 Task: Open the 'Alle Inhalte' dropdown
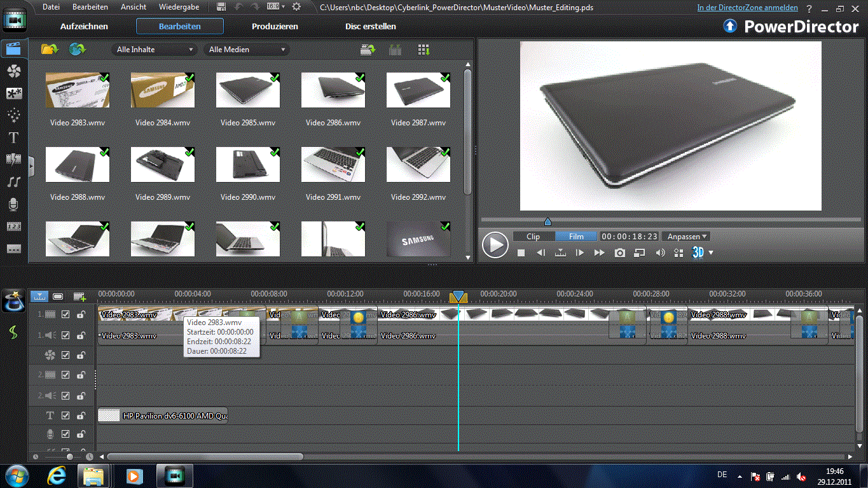155,50
